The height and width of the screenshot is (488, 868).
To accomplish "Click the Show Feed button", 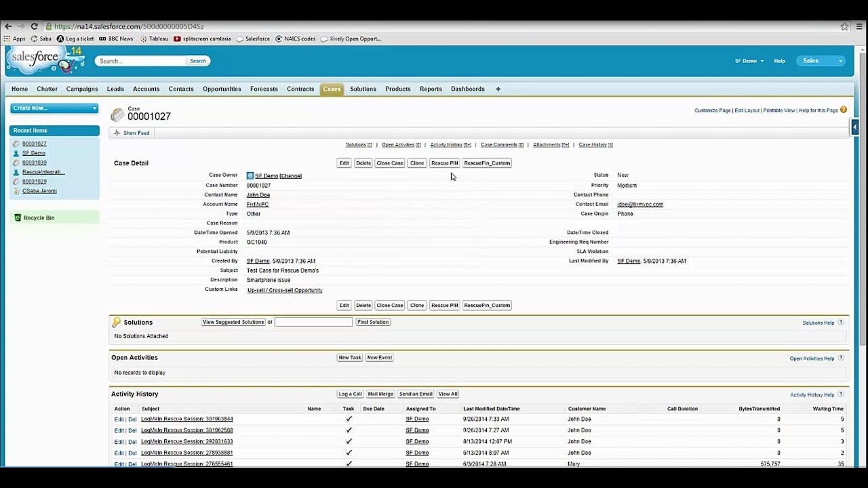I will tap(132, 133).
